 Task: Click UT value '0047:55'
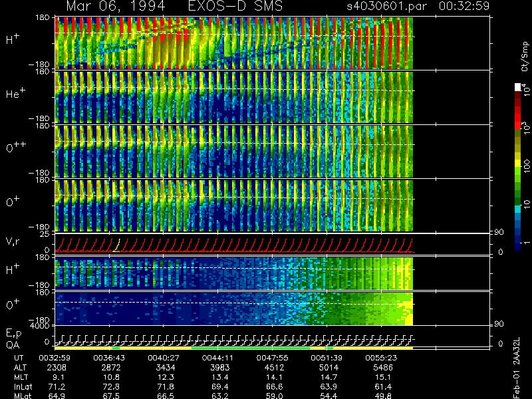pos(272,358)
